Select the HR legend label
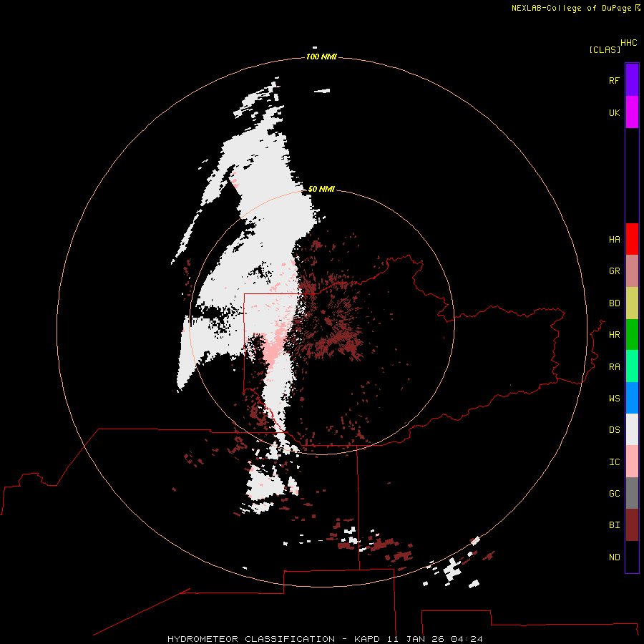644x644 pixels. pos(615,335)
